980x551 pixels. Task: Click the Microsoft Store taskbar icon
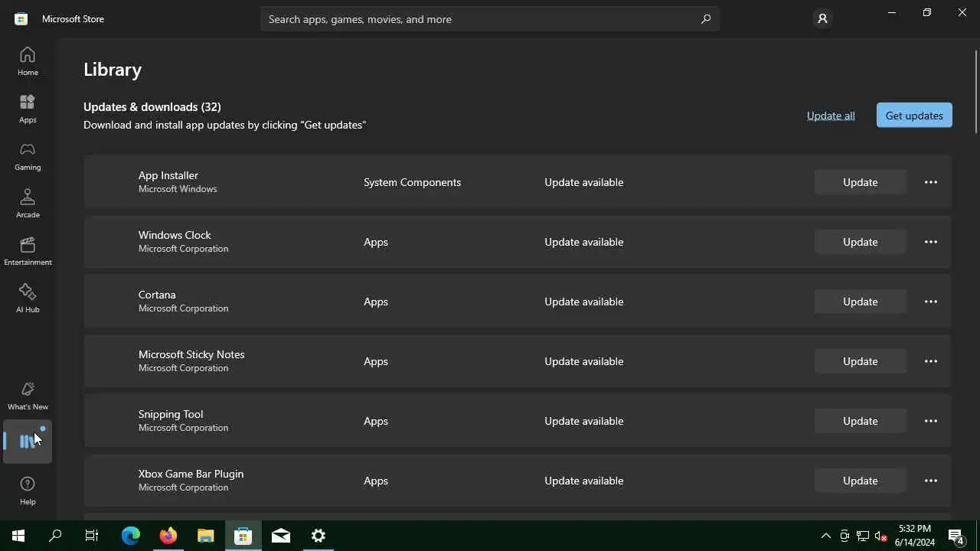[x=243, y=536]
